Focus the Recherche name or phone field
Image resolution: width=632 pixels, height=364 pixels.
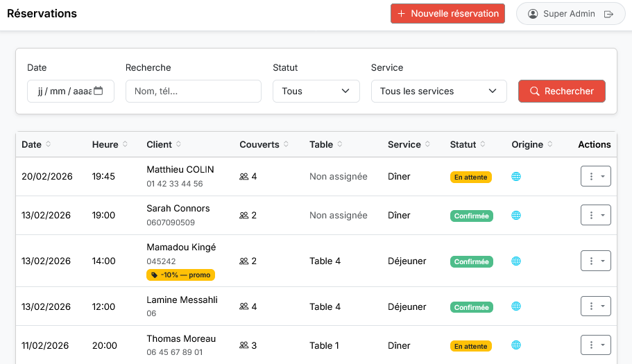[x=193, y=91]
